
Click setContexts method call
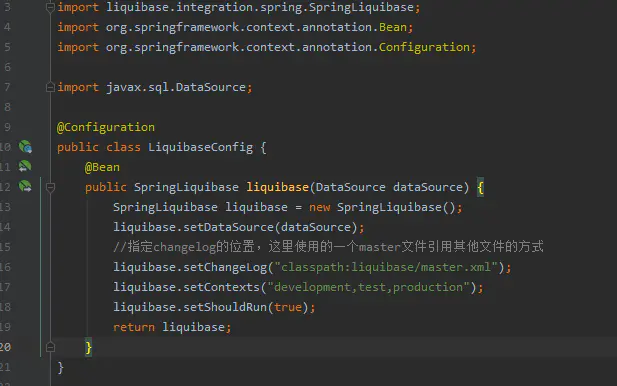[x=222, y=287]
